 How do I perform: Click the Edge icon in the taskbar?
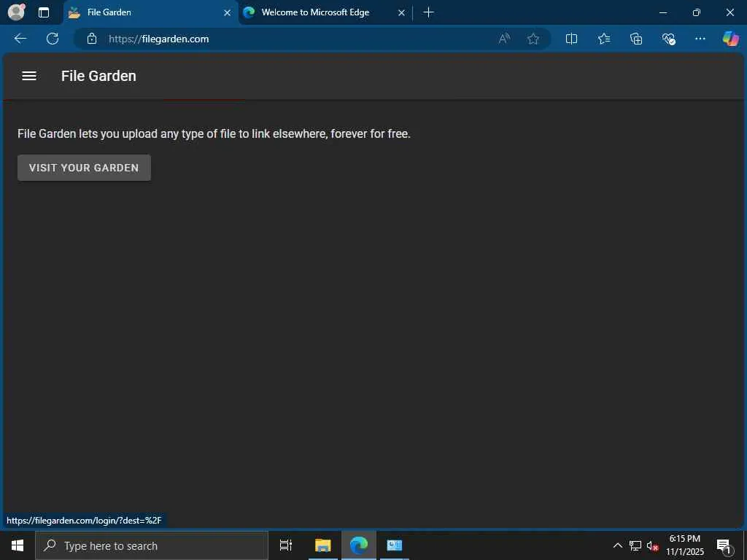[359, 545]
